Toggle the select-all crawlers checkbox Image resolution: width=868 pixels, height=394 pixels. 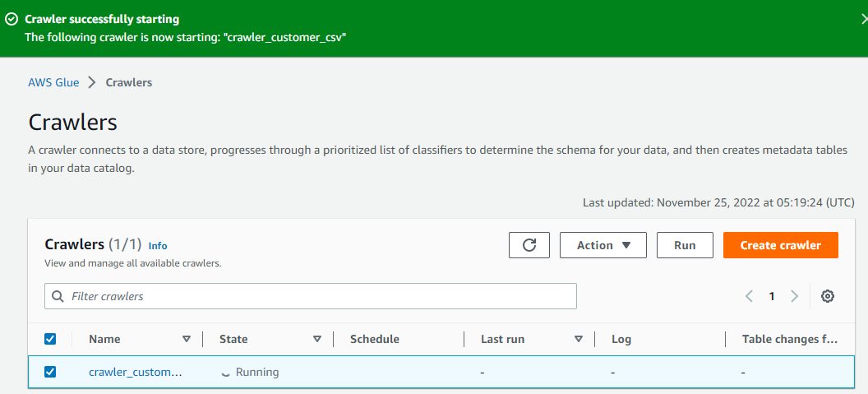[x=50, y=339]
